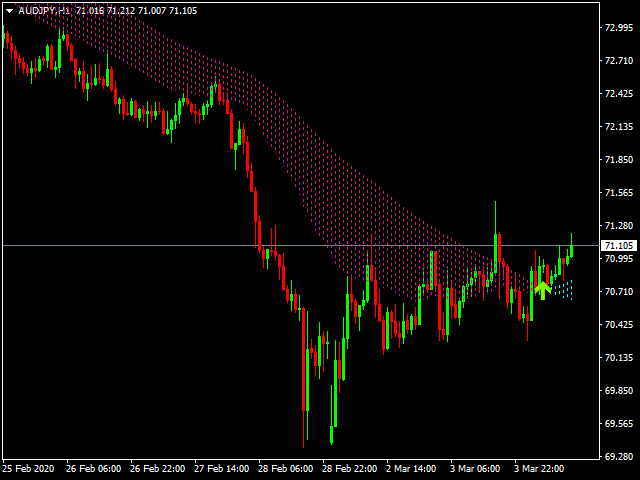Click the AUDJPY,H1 symbol title text

(x=43, y=10)
